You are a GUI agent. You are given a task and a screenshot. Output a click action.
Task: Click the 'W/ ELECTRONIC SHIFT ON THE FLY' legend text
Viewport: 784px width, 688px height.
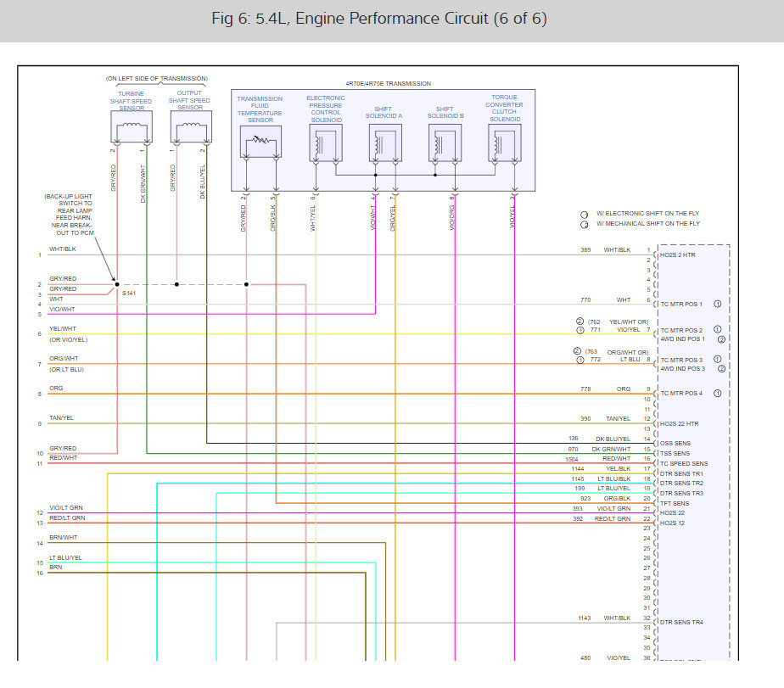[647, 214]
